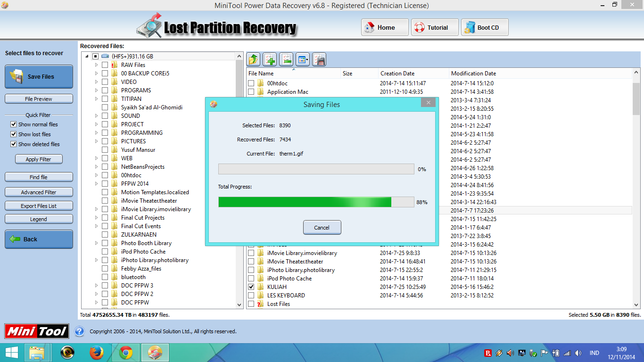Sort list by Creation Date column header
The height and width of the screenshot is (362, 644).
[413, 74]
